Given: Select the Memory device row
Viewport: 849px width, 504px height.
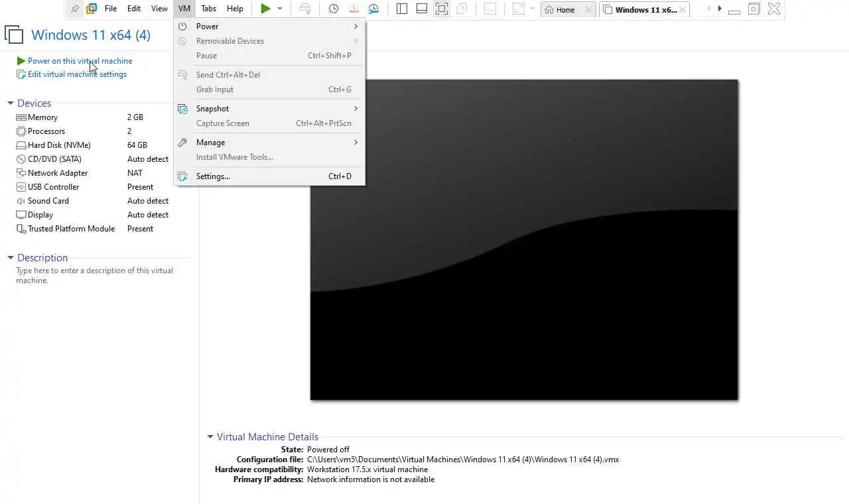Looking at the screenshot, I should click(93, 117).
